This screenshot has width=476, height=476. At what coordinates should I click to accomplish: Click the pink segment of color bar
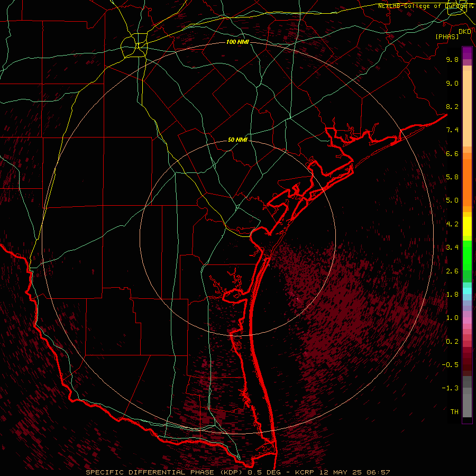click(x=467, y=321)
